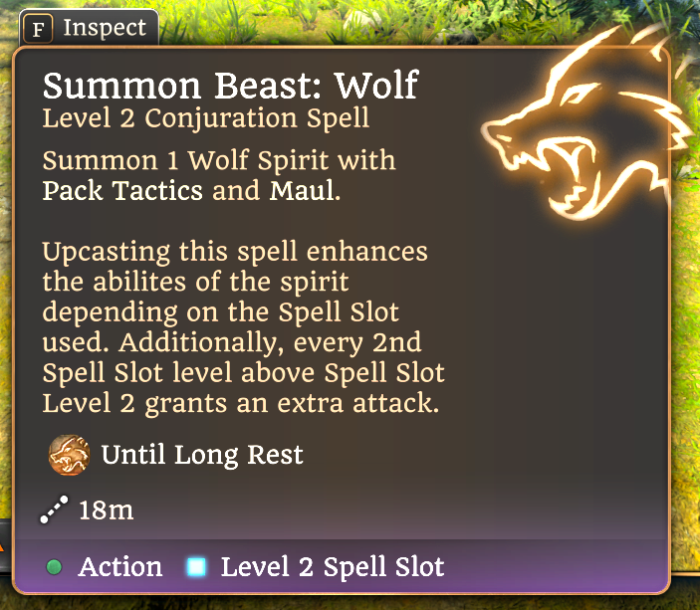The width and height of the screenshot is (700, 610).
Task: Click the Level 2 Conjuration Spell subtitle
Action: [206, 118]
